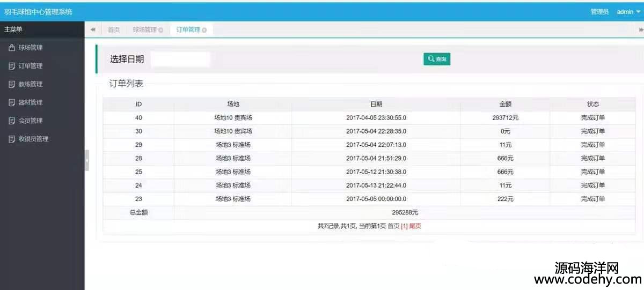The image size is (644, 290).
Task: Click the 球场管理 sidebar icon
Action: click(12, 48)
